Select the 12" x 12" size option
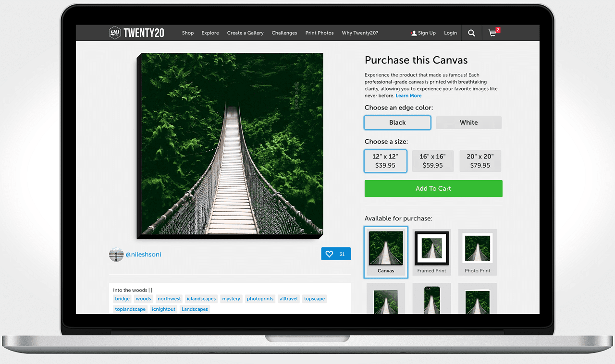This screenshot has width=615, height=364. tap(385, 161)
